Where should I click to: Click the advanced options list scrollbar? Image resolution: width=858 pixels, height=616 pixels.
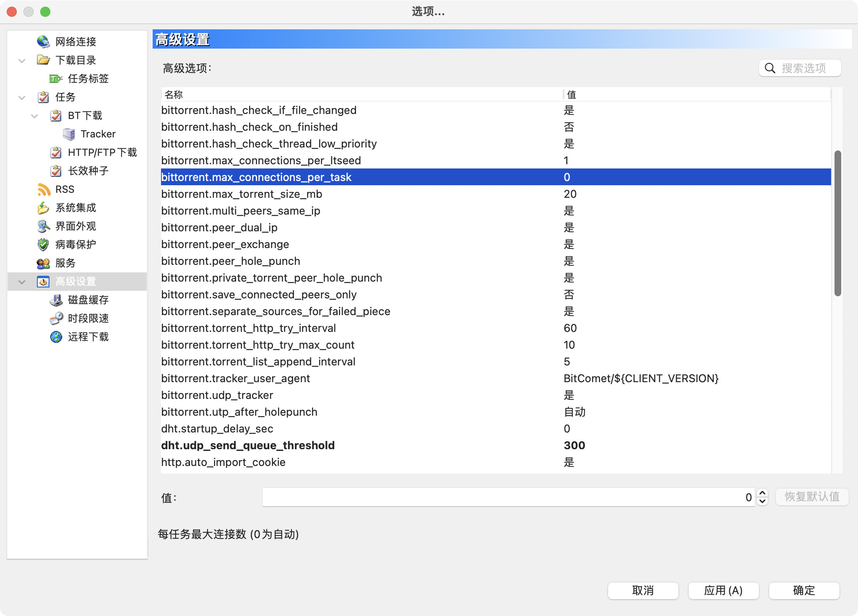(837, 223)
